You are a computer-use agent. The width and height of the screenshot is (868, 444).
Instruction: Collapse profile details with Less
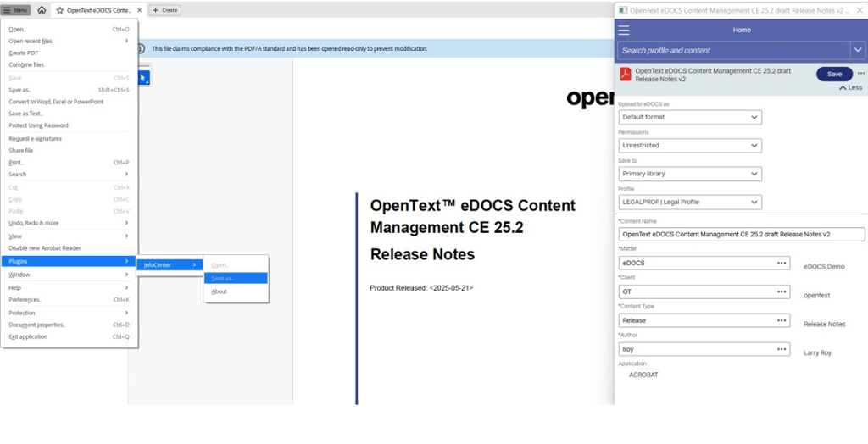[x=851, y=87]
